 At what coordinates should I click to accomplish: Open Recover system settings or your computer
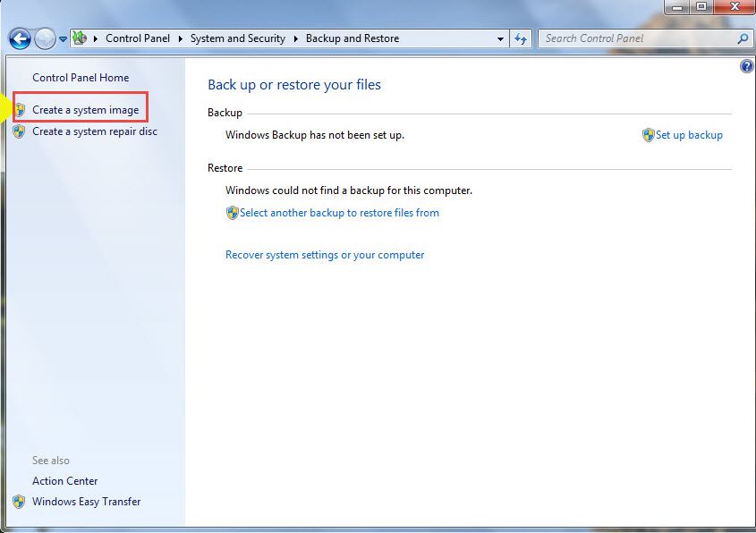pyautogui.click(x=325, y=255)
